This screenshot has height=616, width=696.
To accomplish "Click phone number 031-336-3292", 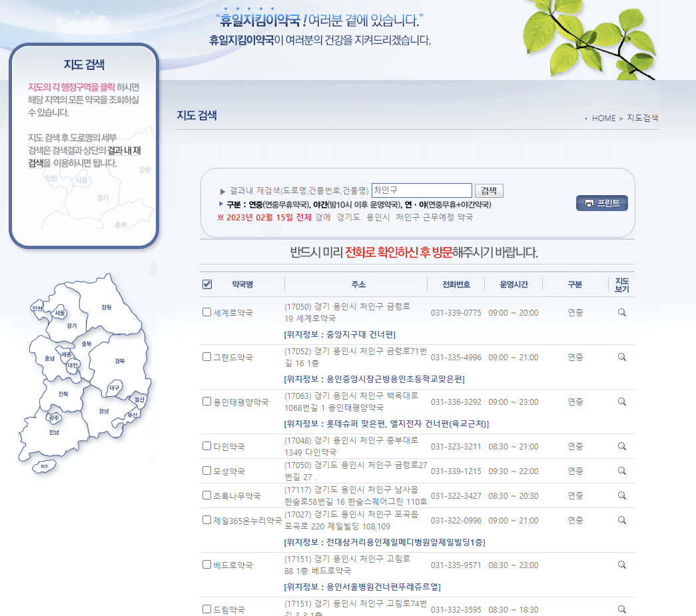I will coord(456,402).
